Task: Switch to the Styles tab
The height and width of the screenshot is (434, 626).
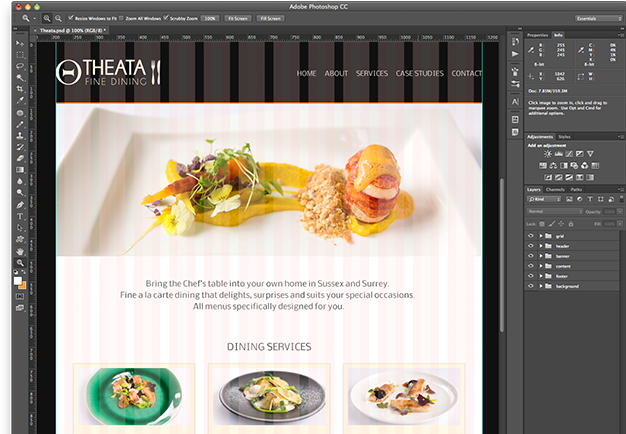Action: tap(564, 137)
